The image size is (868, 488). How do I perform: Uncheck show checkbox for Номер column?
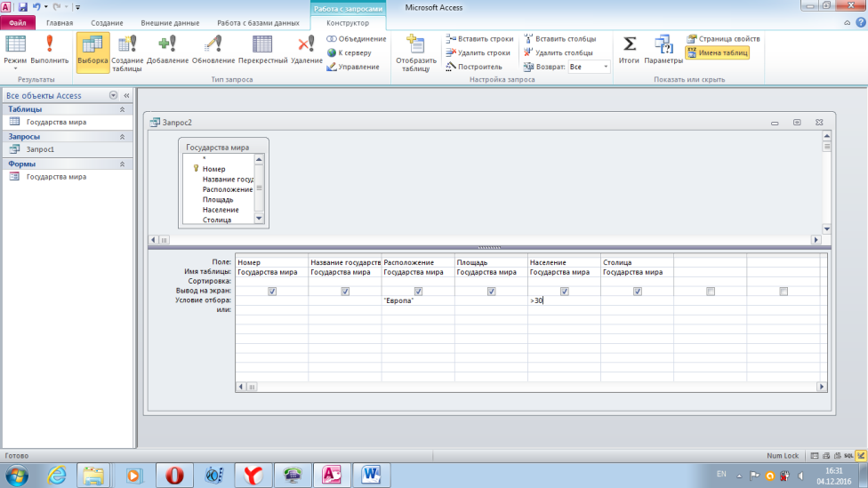coord(272,291)
